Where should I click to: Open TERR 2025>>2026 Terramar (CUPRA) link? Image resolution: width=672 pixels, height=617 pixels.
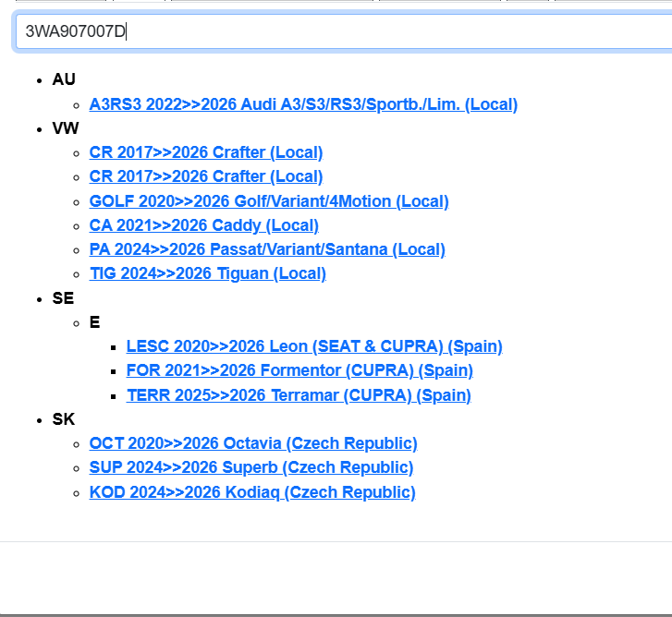299,395
